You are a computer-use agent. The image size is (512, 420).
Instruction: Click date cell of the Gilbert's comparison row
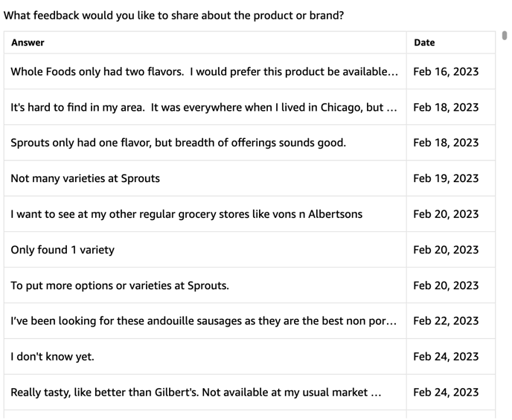click(451, 392)
